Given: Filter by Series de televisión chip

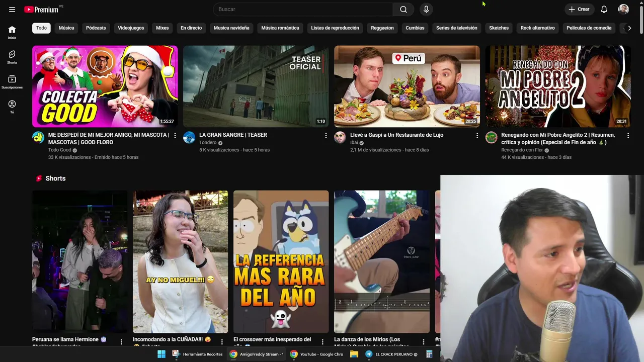Looking at the screenshot, I should [457, 28].
